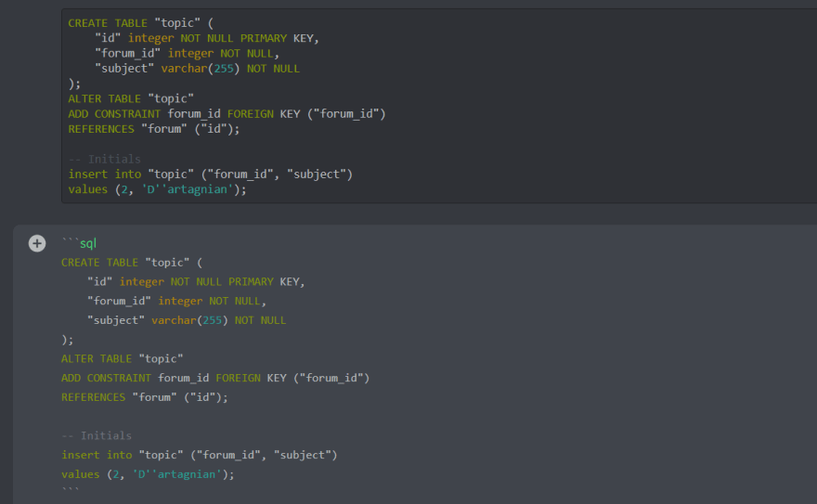Image resolution: width=817 pixels, height=504 pixels.
Task: Click '"forum_id" integer NOT NULL,' in the message draft
Action: pyautogui.click(x=176, y=301)
